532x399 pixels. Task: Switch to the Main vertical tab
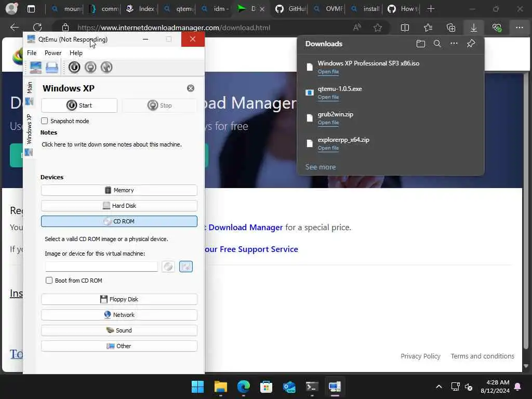(x=30, y=93)
